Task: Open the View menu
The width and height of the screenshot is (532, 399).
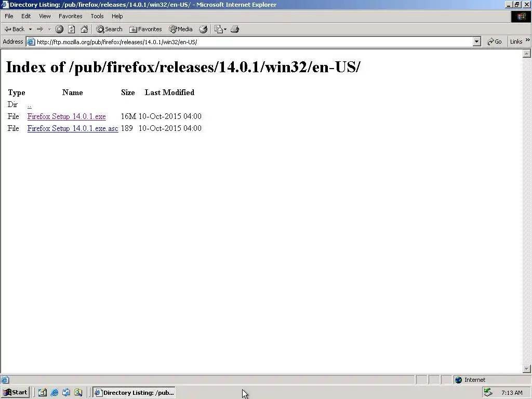Action: [45, 16]
